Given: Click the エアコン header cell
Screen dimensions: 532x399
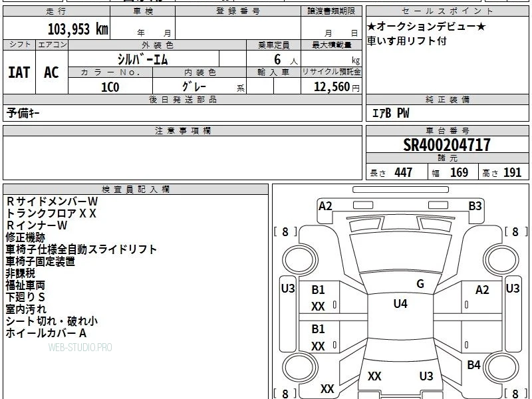Looking at the screenshot, I should pyautogui.click(x=52, y=45).
